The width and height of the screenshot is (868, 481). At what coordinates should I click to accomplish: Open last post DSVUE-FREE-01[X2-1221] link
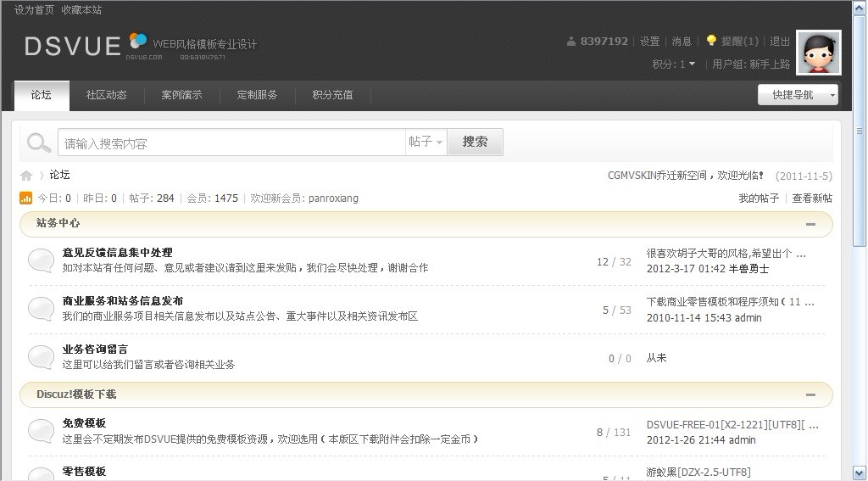732,425
